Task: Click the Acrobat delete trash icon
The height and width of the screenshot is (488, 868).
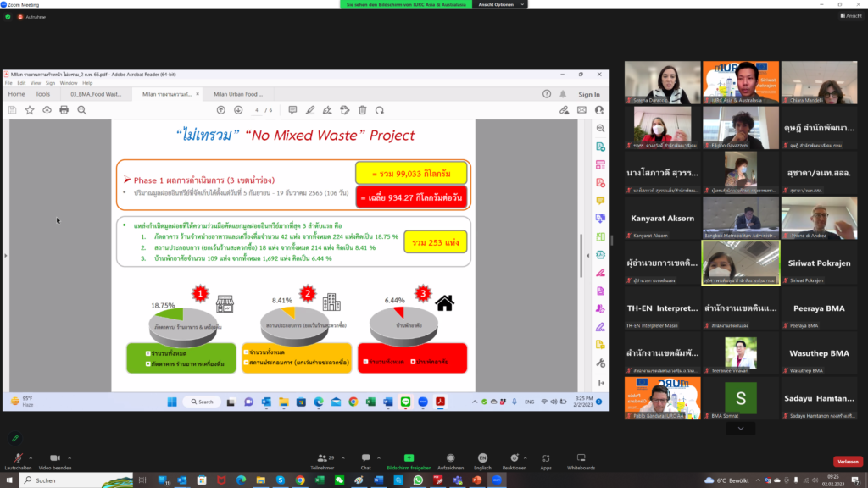Action: [363, 110]
